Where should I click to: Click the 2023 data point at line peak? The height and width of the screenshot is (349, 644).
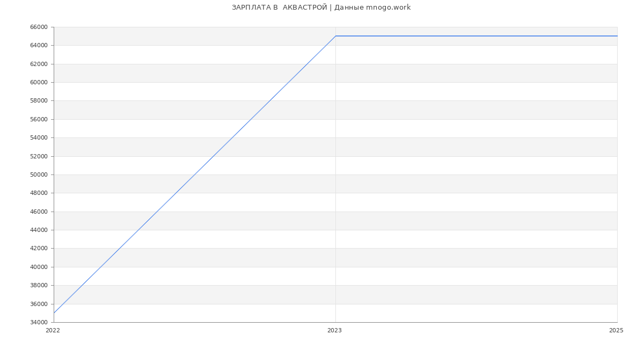335,36
